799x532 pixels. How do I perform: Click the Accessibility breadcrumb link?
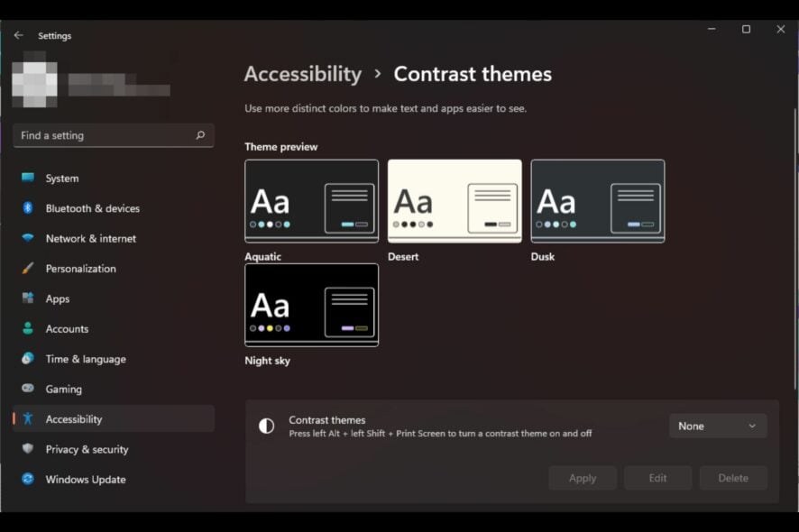[303, 74]
